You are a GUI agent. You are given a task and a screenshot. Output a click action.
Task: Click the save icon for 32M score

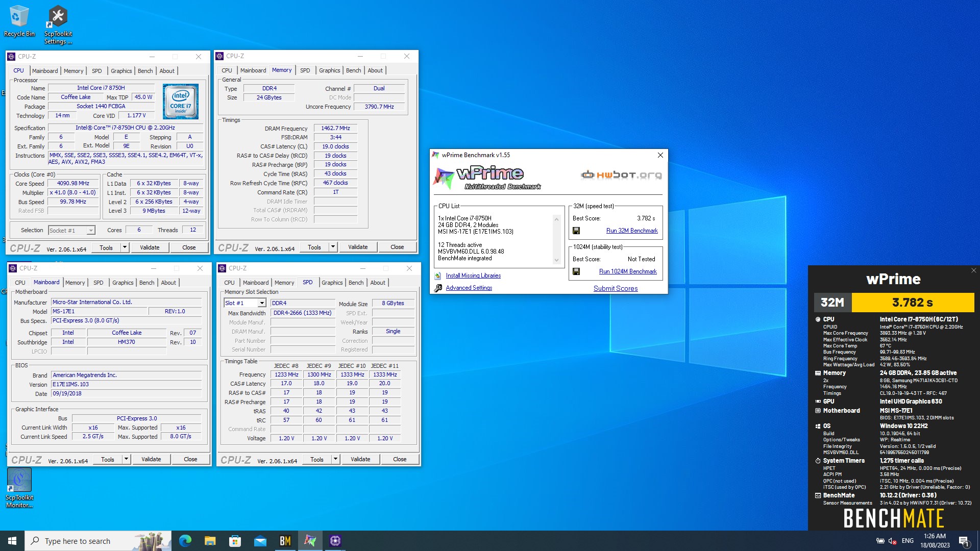click(x=576, y=231)
